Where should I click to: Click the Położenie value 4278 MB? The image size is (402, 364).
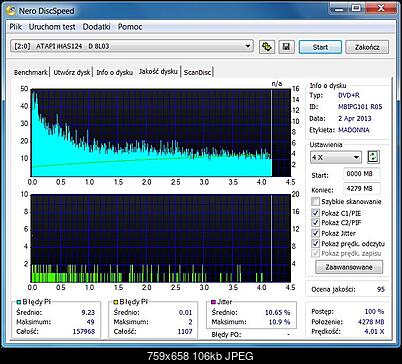[371, 322]
